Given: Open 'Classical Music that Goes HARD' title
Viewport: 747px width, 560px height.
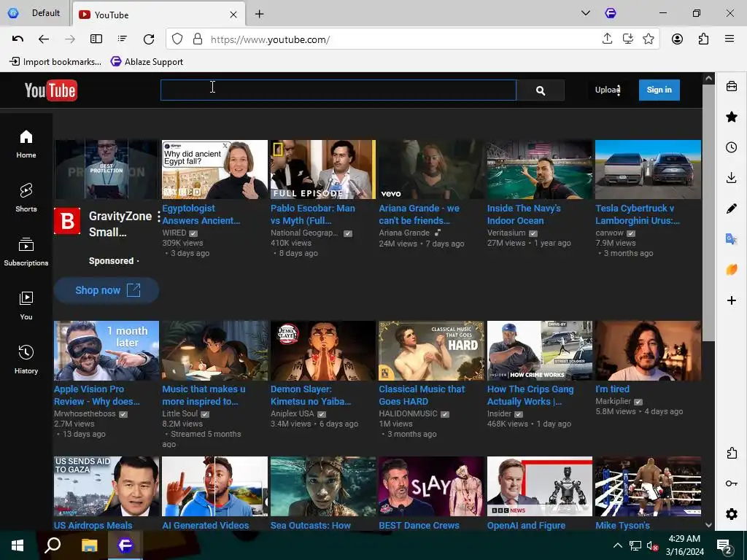Looking at the screenshot, I should click(x=422, y=395).
